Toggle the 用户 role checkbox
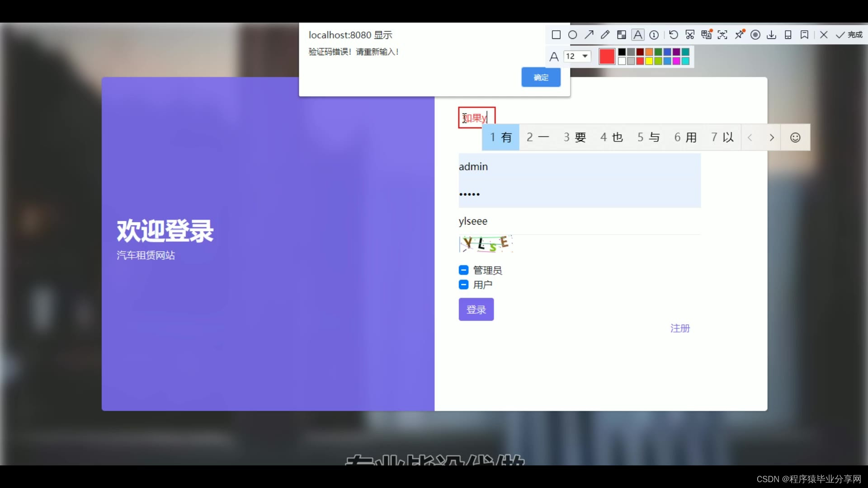This screenshot has width=868, height=488. click(x=463, y=285)
